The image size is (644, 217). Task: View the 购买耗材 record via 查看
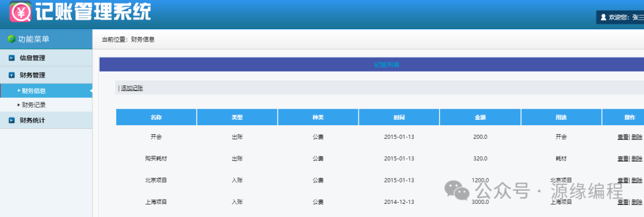tap(623, 158)
